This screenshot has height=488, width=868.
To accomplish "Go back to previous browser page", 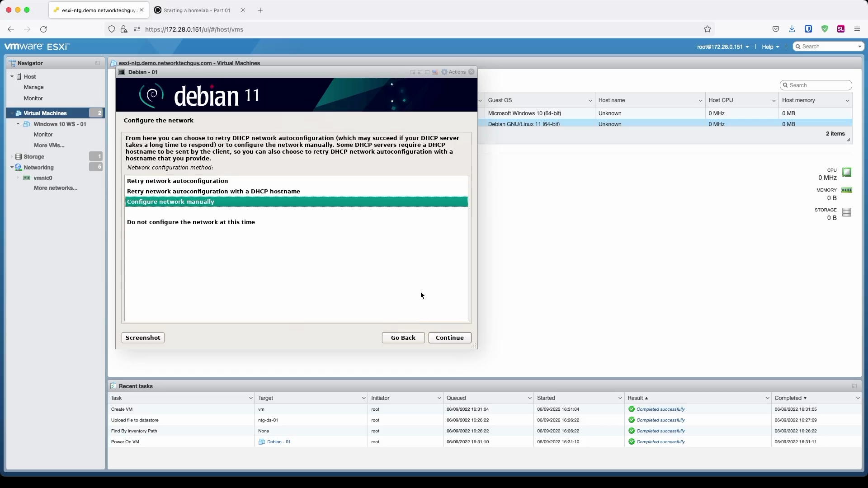I will tap(11, 29).
